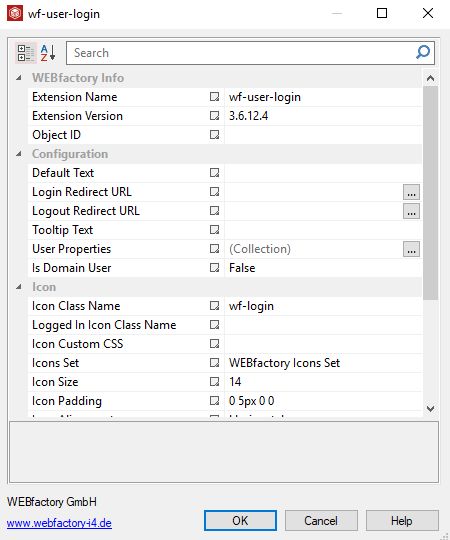Click the search magnifier icon

click(x=423, y=53)
